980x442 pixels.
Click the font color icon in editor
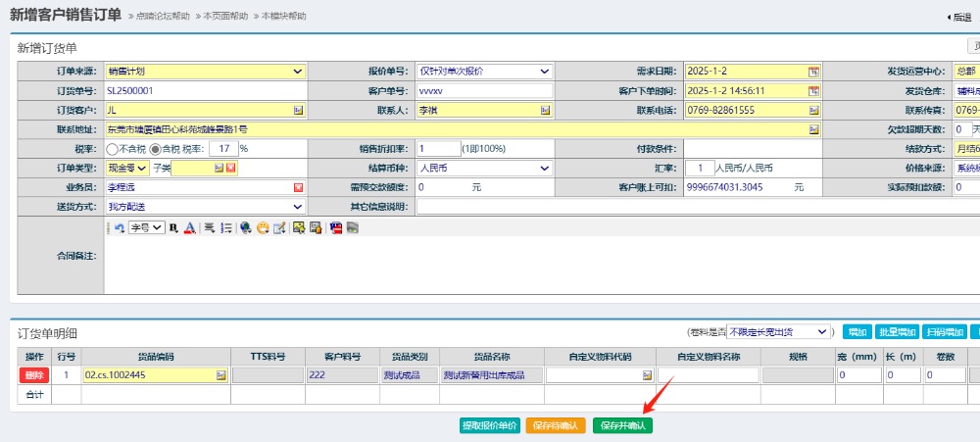coord(190,227)
